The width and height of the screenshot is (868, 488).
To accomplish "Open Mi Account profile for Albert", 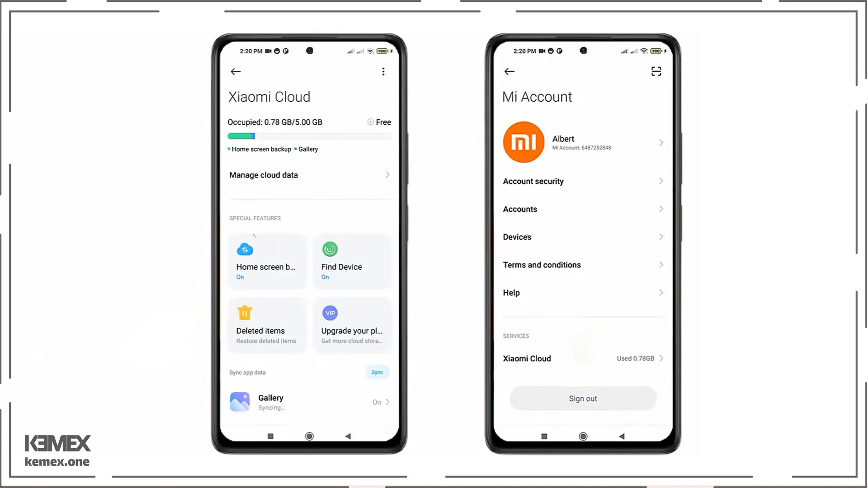I will coord(583,142).
